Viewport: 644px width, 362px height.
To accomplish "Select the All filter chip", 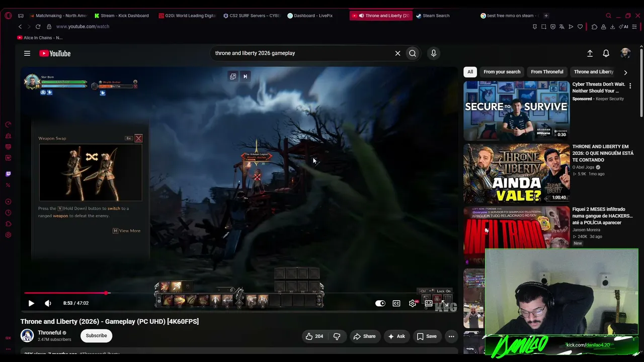I will click(x=470, y=72).
